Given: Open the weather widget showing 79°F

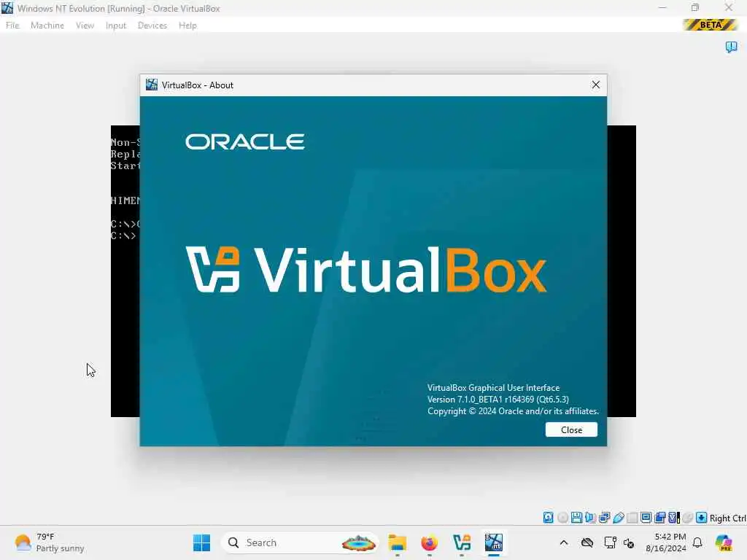Looking at the screenshot, I should coord(49,542).
